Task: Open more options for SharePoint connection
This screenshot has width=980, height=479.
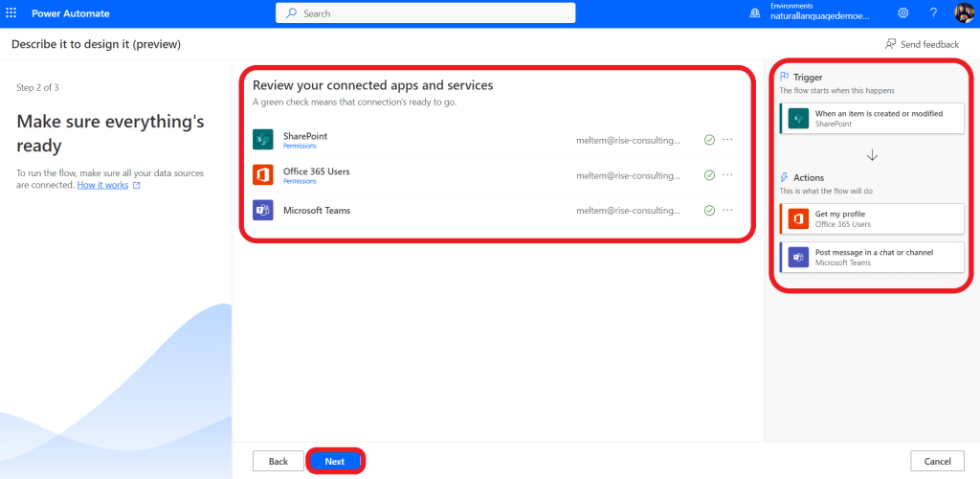Action: click(728, 140)
